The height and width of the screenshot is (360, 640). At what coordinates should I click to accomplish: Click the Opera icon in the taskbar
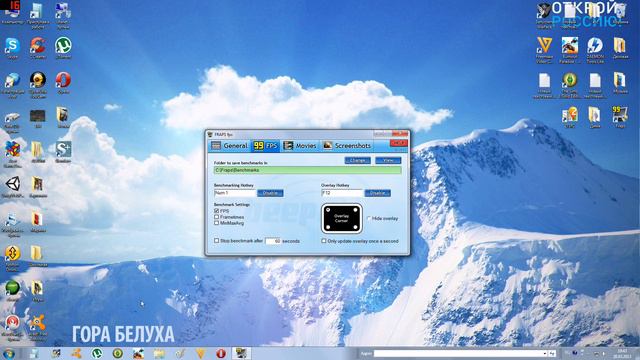click(220, 353)
